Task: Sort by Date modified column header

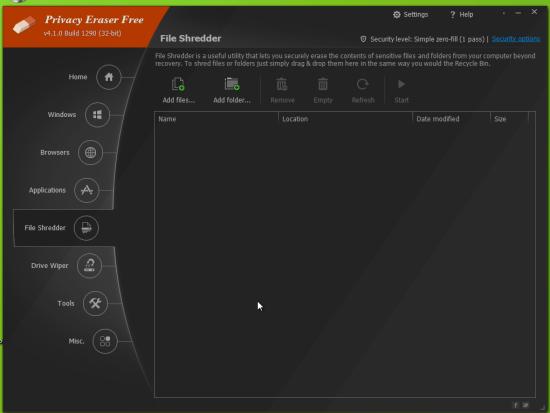Action: [451, 119]
